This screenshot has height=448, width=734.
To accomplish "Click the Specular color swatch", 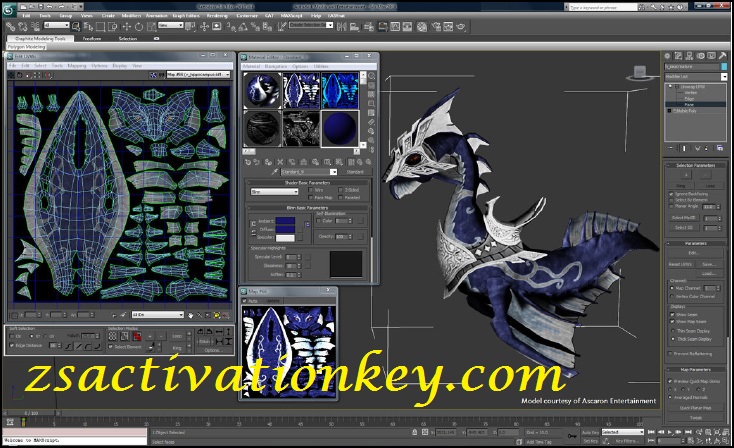I will pos(285,238).
